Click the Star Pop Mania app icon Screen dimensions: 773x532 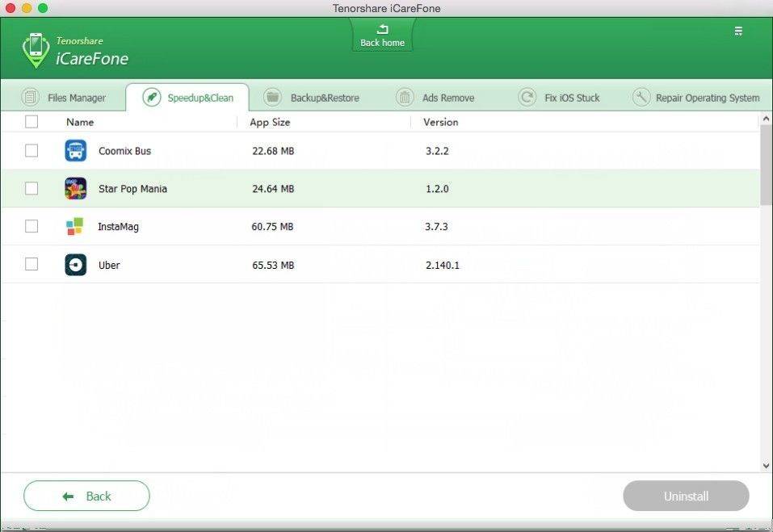tap(75, 189)
